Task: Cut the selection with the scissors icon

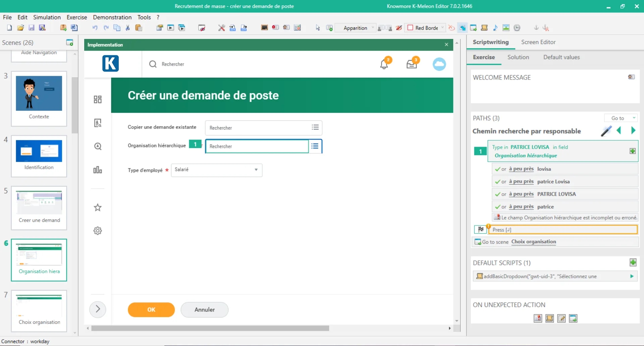Action: 128,28
